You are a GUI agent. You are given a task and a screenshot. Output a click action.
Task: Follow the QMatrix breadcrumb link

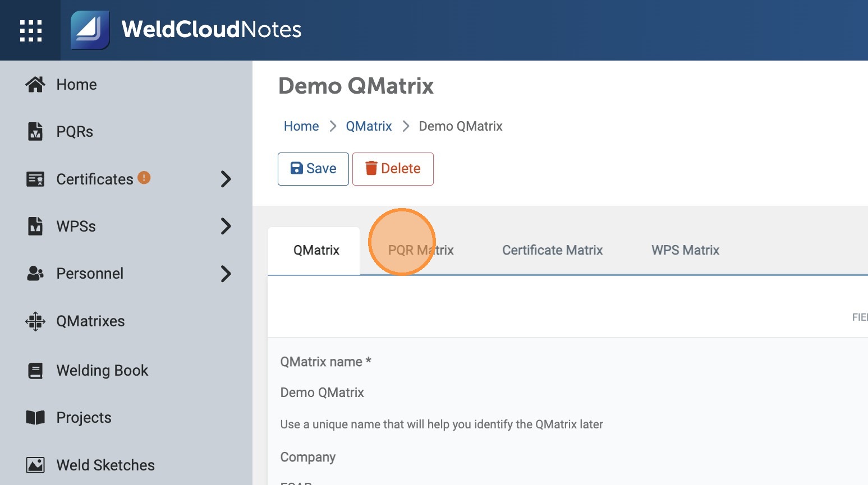[x=369, y=126]
